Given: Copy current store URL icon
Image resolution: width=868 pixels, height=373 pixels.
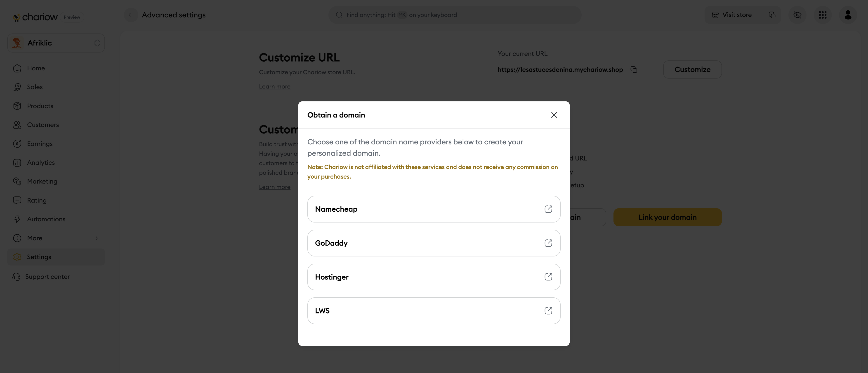Looking at the screenshot, I should [x=633, y=69].
